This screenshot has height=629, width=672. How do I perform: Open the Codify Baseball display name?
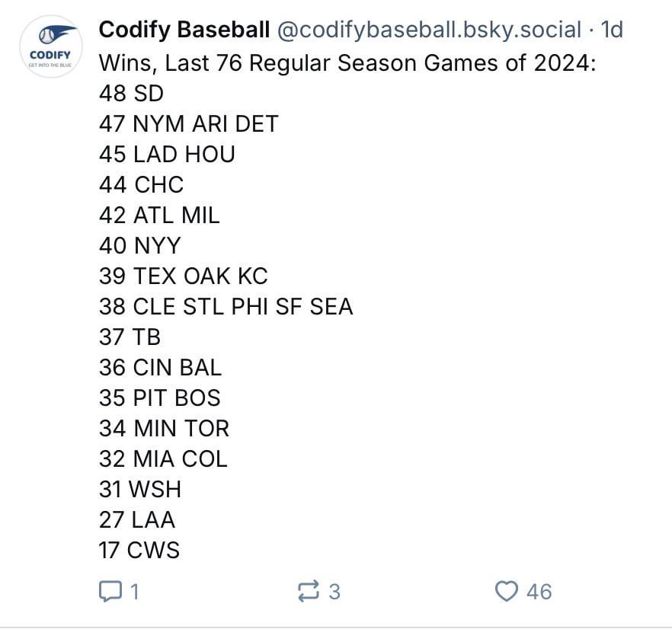pos(184,30)
